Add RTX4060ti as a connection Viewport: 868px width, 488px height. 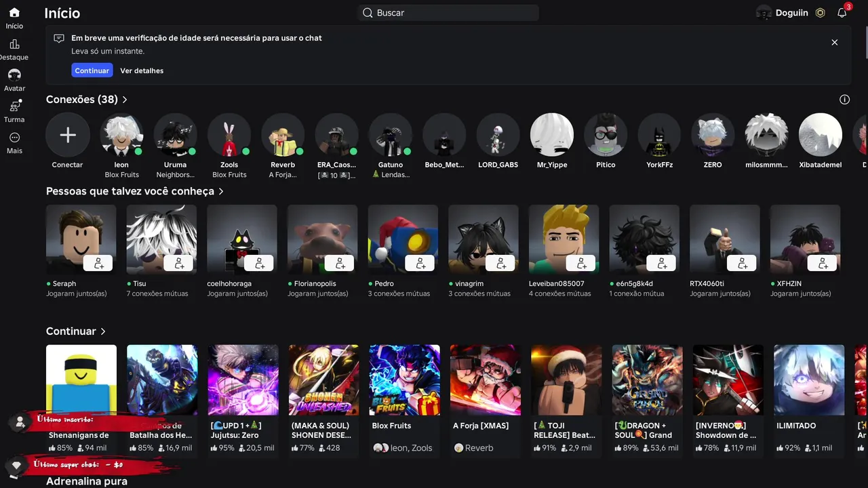[x=743, y=263]
